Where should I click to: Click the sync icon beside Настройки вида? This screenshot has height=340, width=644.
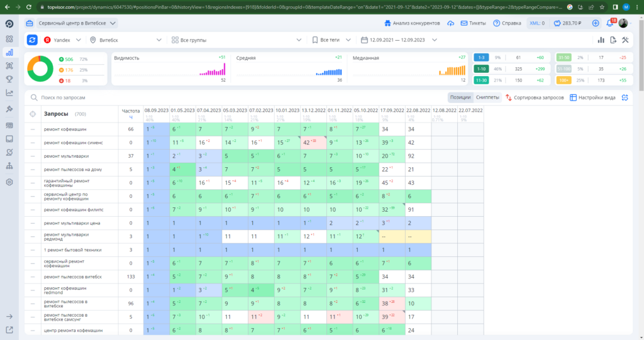tap(625, 97)
